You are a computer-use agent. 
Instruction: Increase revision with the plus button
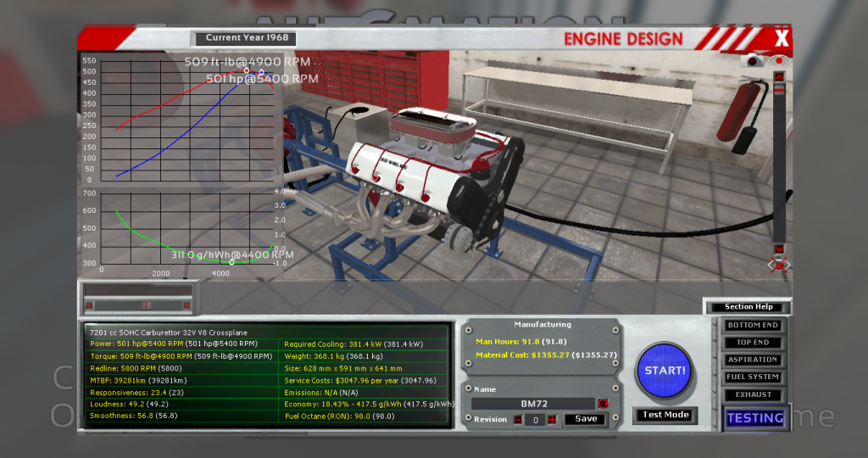coord(552,420)
